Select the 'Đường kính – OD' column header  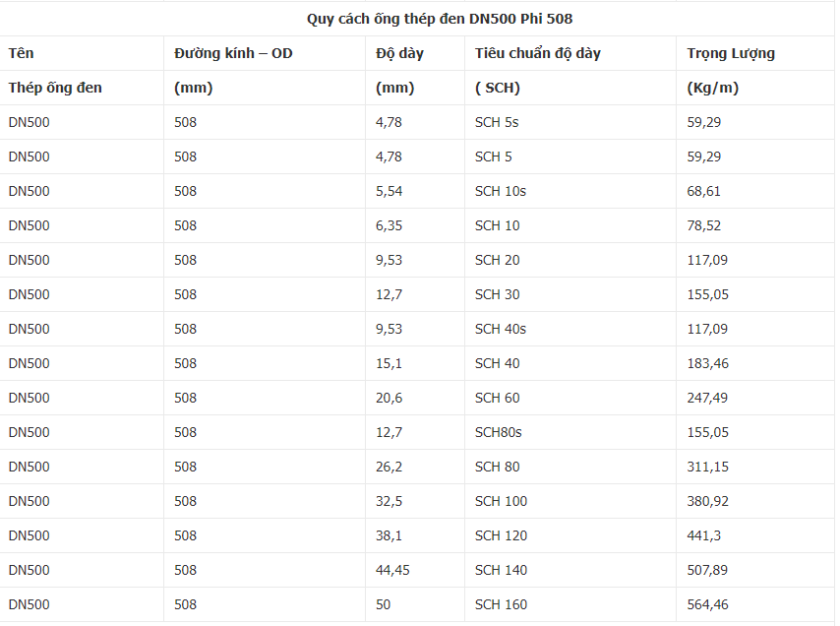[x=233, y=53]
